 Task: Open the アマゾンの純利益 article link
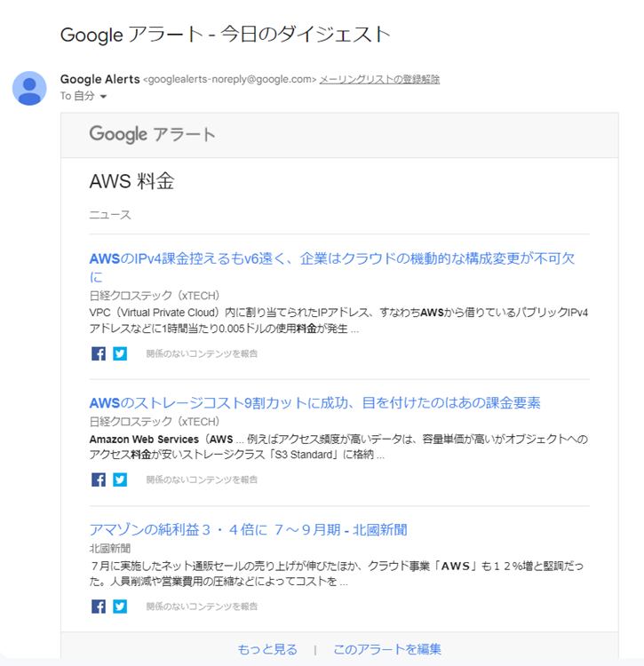(x=248, y=529)
